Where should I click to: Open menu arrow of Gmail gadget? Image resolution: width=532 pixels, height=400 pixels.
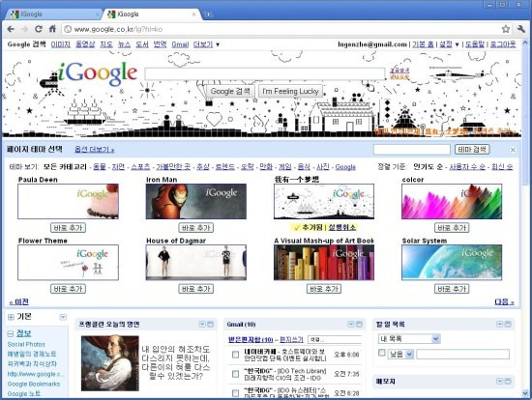pyautogui.click(x=351, y=325)
